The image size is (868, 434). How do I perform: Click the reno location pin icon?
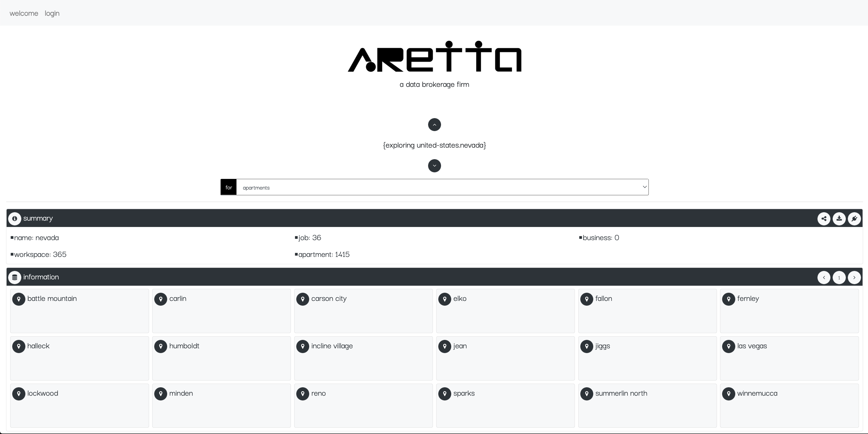click(303, 394)
